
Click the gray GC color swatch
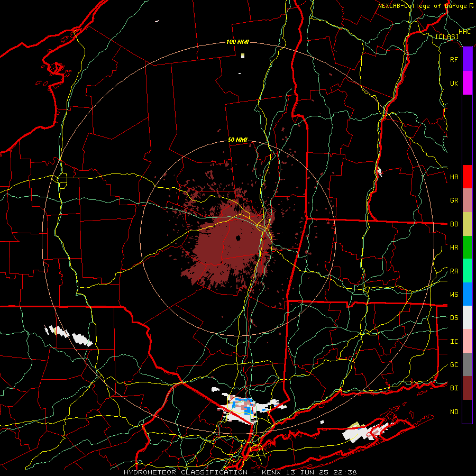(467, 364)
